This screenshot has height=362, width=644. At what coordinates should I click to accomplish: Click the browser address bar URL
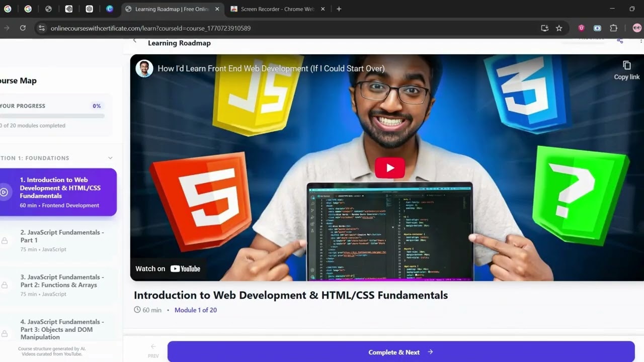click(x=150, y=28)
